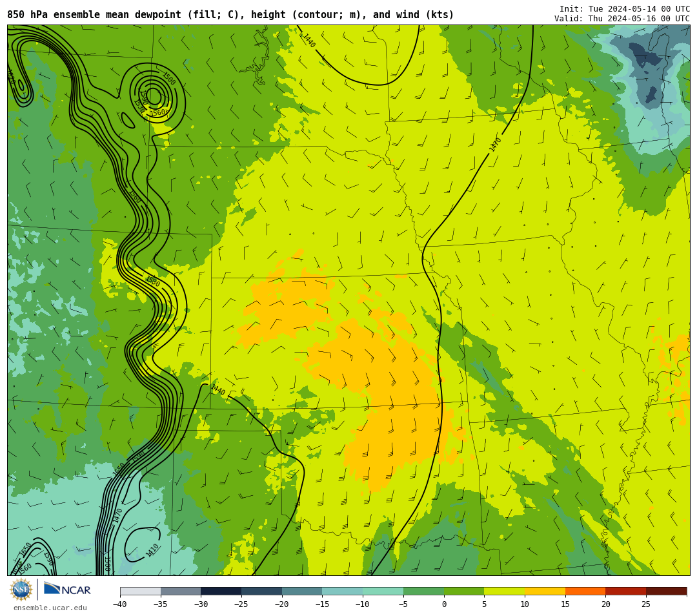This screenshot has width=697, height=616.
Task: Click the 20 colorbar tick label
Action: point(605,604)
